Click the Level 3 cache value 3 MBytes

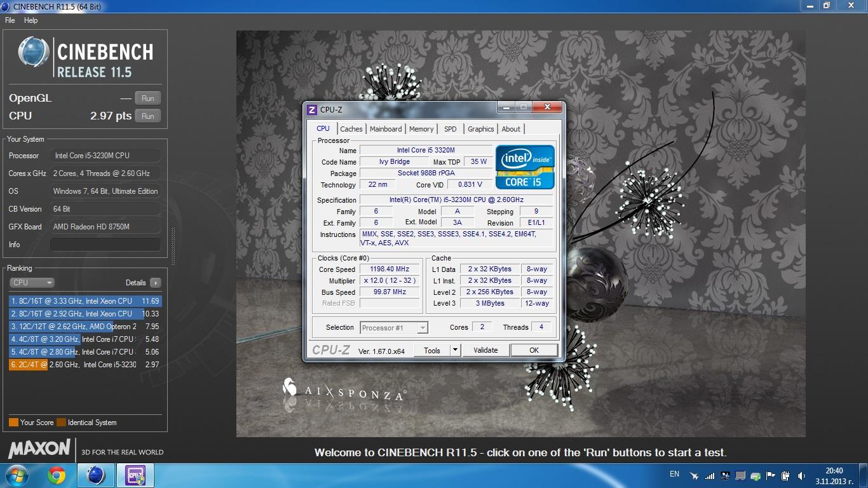coord(491,303)
